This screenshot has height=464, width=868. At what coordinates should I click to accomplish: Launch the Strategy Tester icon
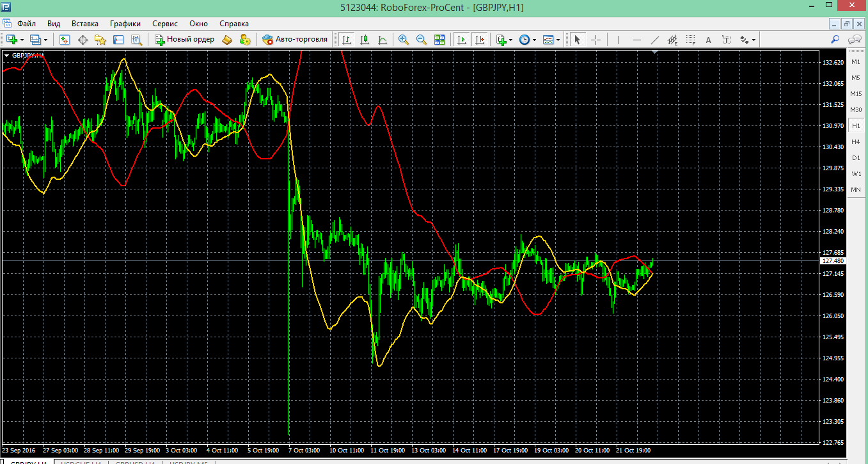coord(136,40)
